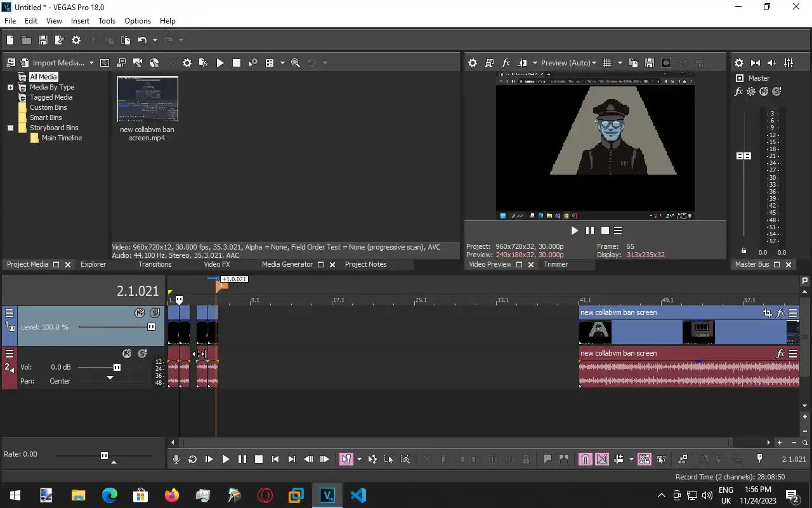
Task: Start media preview in Project Media toolbar
Action: tap(220, 63)
